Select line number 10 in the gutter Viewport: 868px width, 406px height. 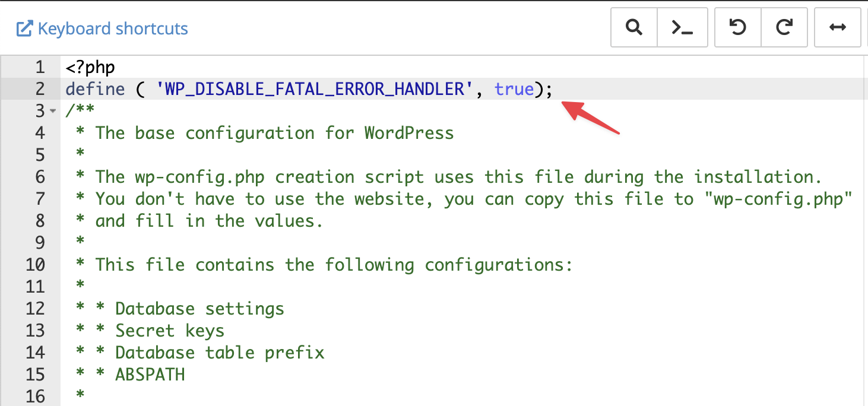36,265
